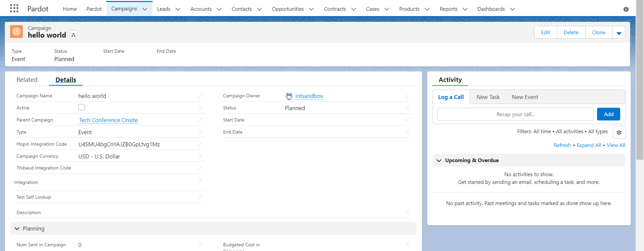Open the Campaigns tab dropdown chevron

pyautogui.click(x=145, y=9)
